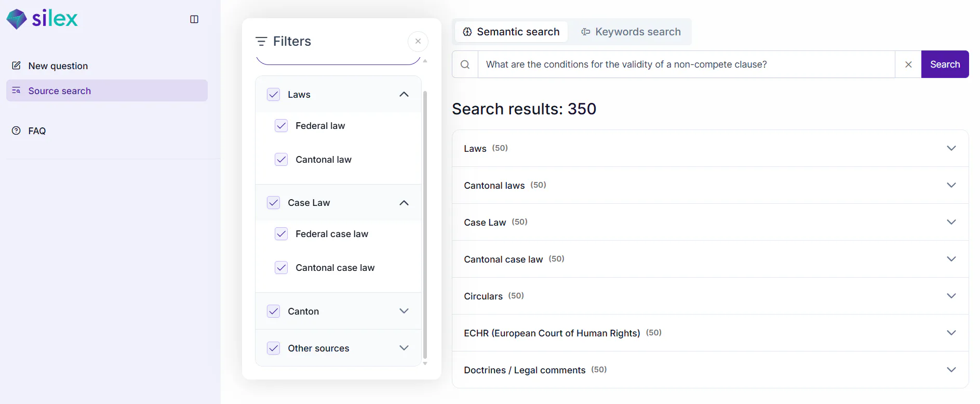Viewport: 980px width, 404px height.
Task: Expand Cantonal case law results section
Action: tap(710, 259)
